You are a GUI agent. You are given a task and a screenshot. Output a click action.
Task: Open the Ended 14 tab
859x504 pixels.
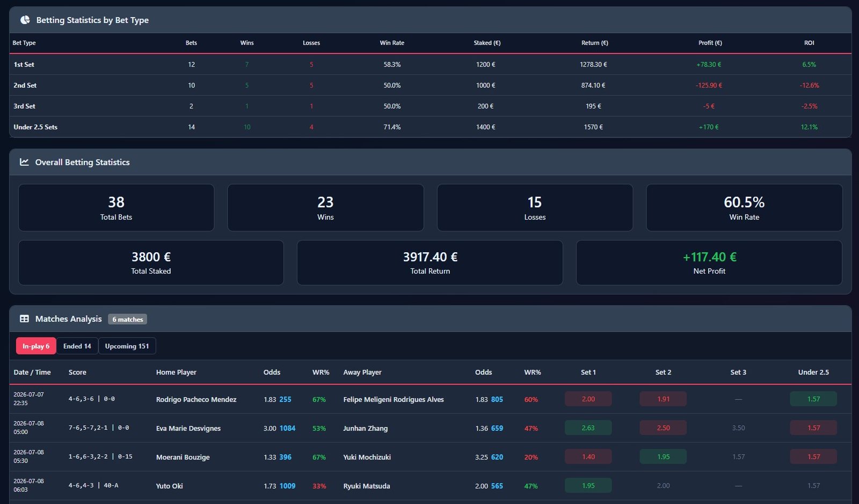77,346
